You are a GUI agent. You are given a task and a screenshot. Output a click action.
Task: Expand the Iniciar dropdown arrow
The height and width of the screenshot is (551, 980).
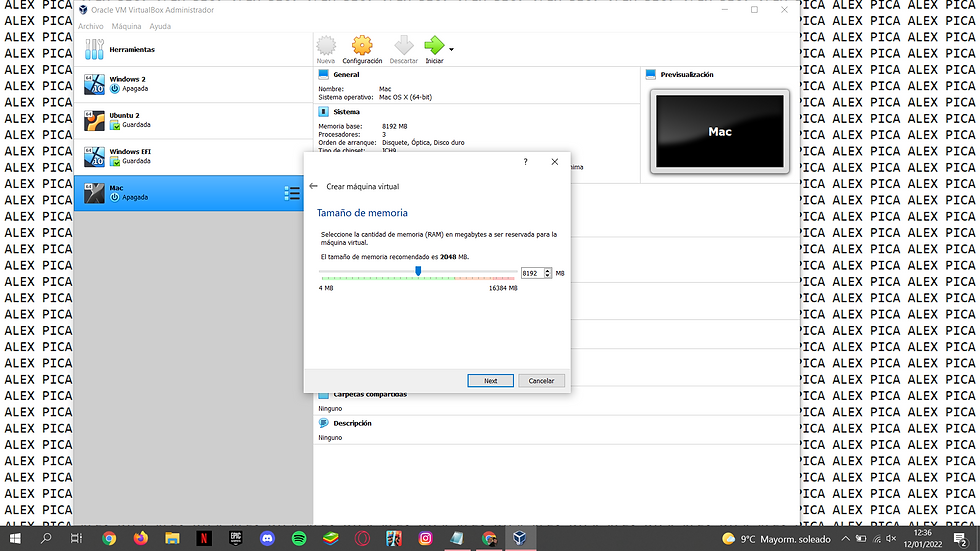coord(451,49)
